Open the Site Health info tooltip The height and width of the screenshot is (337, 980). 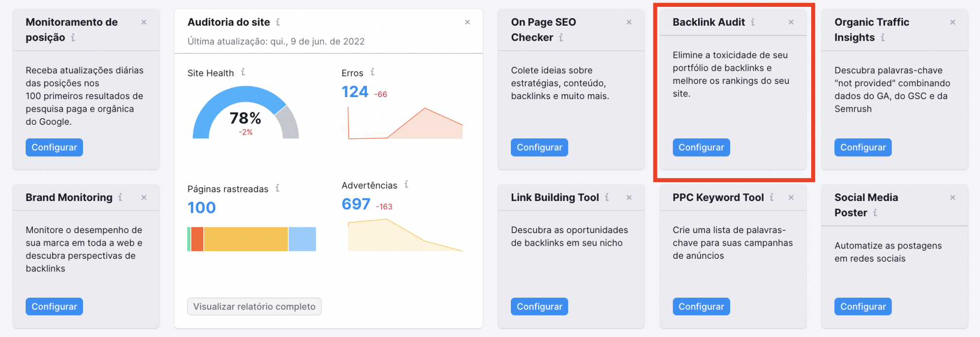coord(244,73)
